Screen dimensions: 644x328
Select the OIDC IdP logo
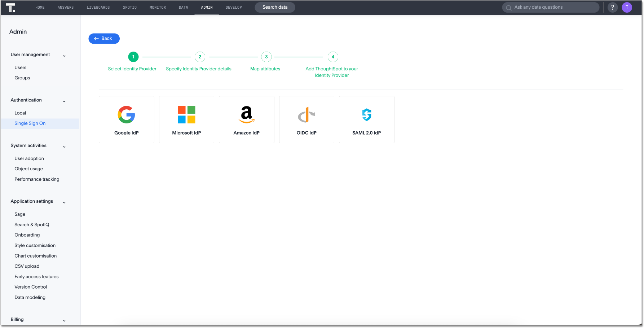[306, 115]
